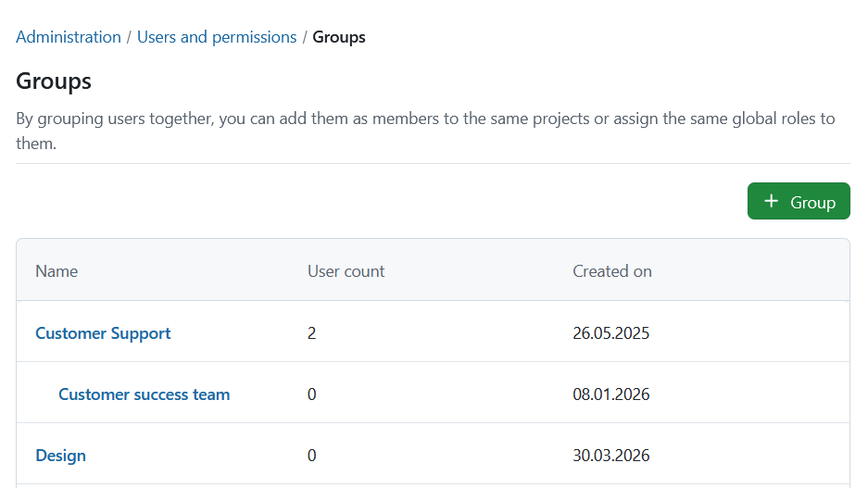Click the Created on column header
Screen dimensions: 868x488
click(x=612, y=271)
